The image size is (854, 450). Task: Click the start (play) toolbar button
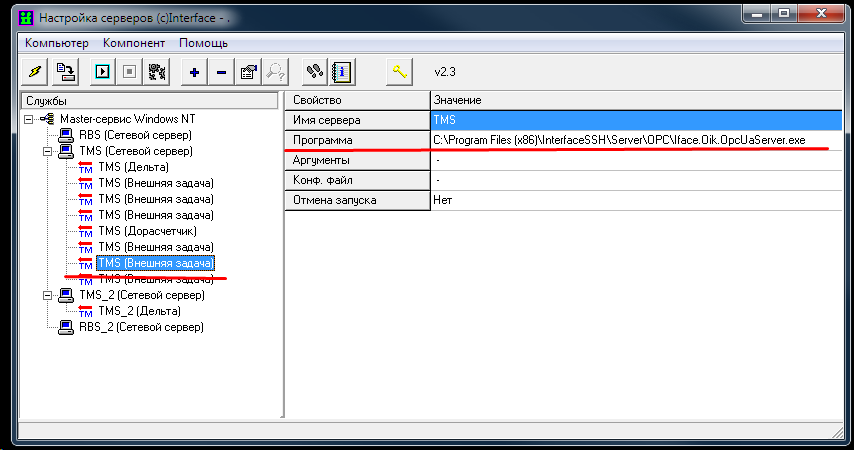coord(101,72)
